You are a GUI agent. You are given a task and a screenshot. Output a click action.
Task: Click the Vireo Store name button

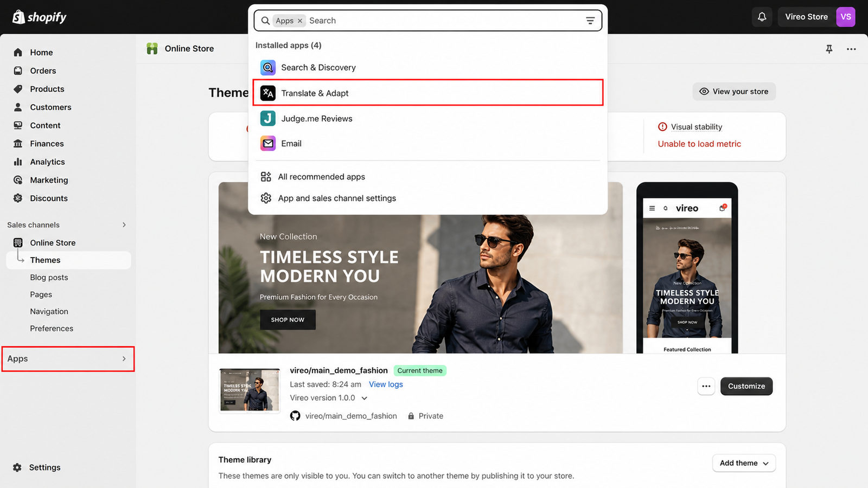[x=807, y=17]
